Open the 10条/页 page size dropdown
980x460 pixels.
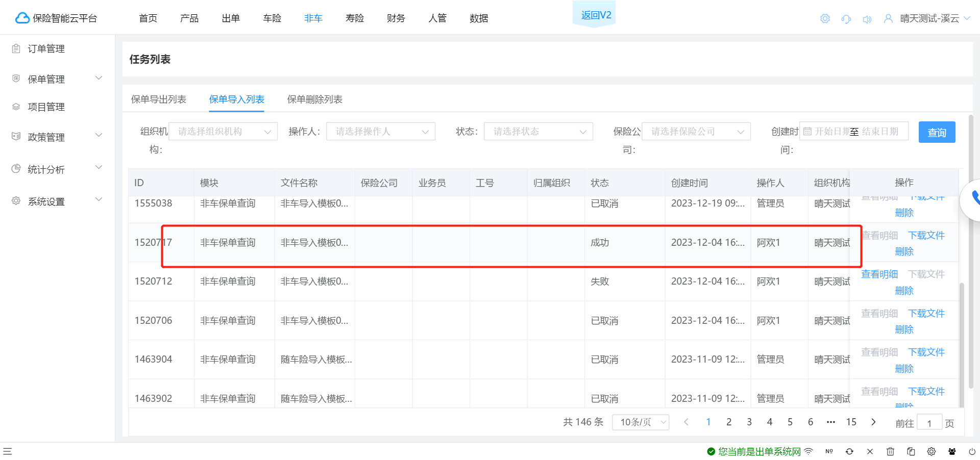coord(641,422)
